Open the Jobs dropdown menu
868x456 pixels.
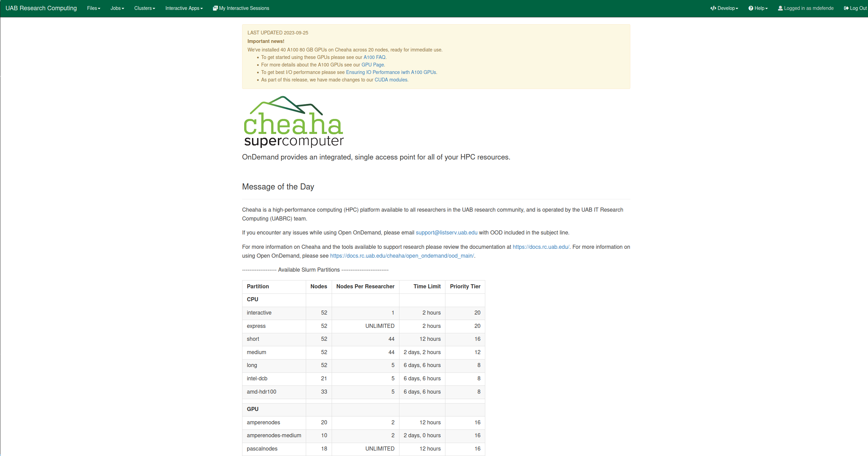pyautogui.click(x=117, y=8)
